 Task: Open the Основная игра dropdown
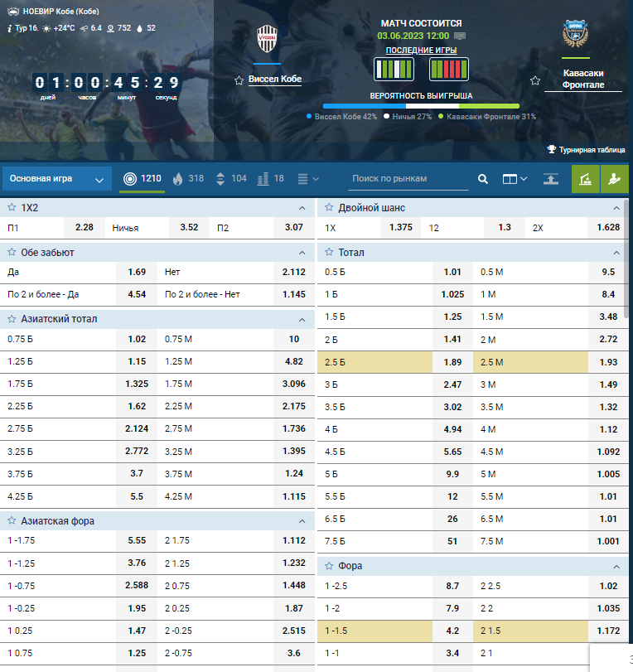pyautogui.click(x=57, y=179)
